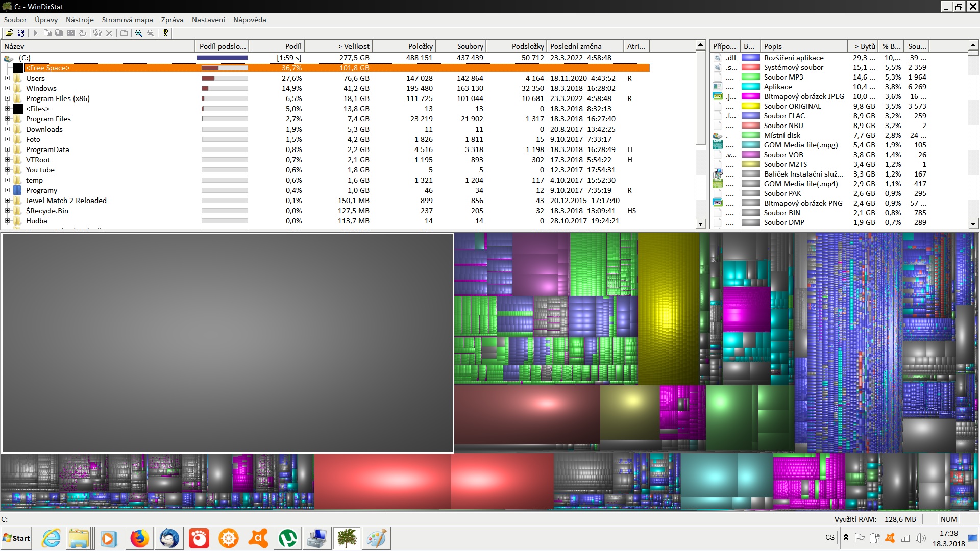Click the Zoom Out magnifier icon
980x551 pixels.
coord(151,33)
